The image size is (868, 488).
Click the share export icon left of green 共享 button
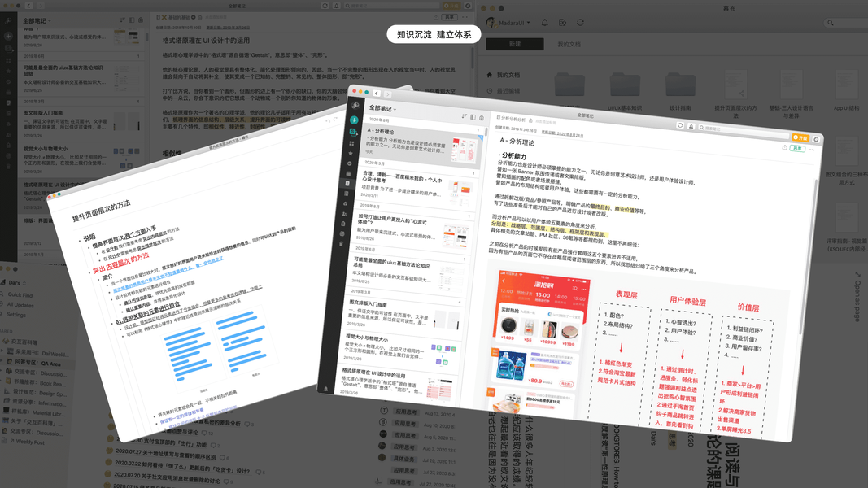point(784,148)
